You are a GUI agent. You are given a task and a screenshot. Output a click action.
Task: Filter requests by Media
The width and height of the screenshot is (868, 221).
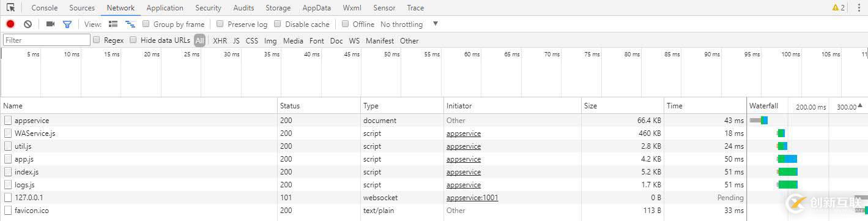click(293, 41)
